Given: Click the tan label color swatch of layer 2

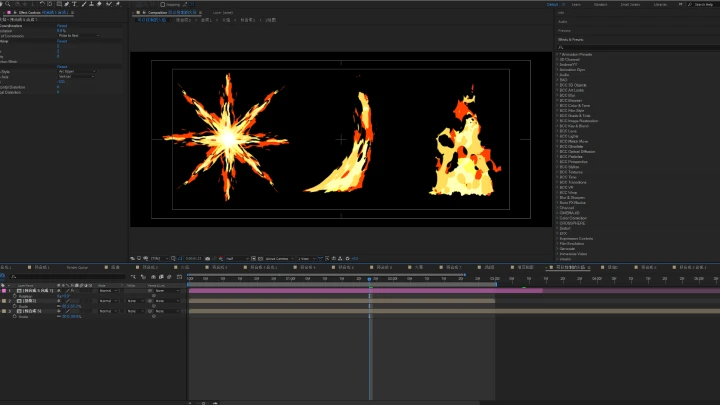Looking at the screenshot, I should (x=4, y=301).
